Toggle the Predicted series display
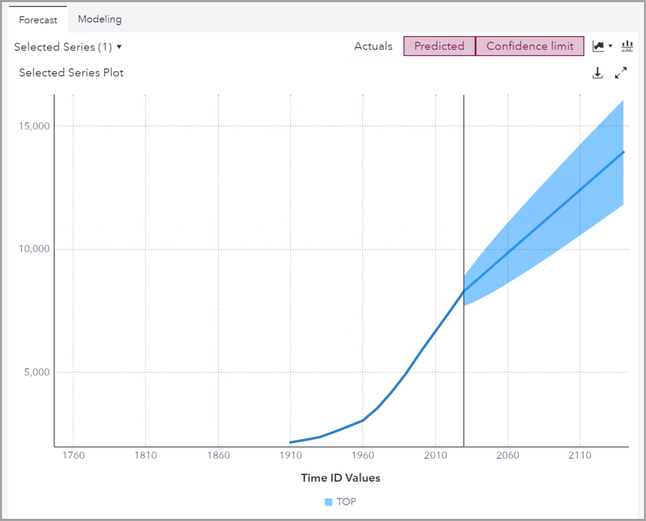646x521 pixels. (x=439, y=46)
